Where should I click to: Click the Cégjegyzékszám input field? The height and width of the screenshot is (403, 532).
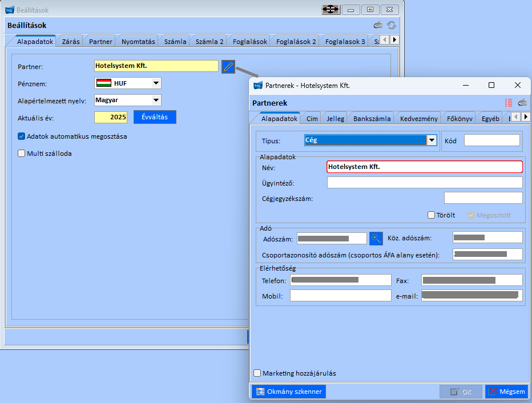pyautogui.click(x=483, y=198)
